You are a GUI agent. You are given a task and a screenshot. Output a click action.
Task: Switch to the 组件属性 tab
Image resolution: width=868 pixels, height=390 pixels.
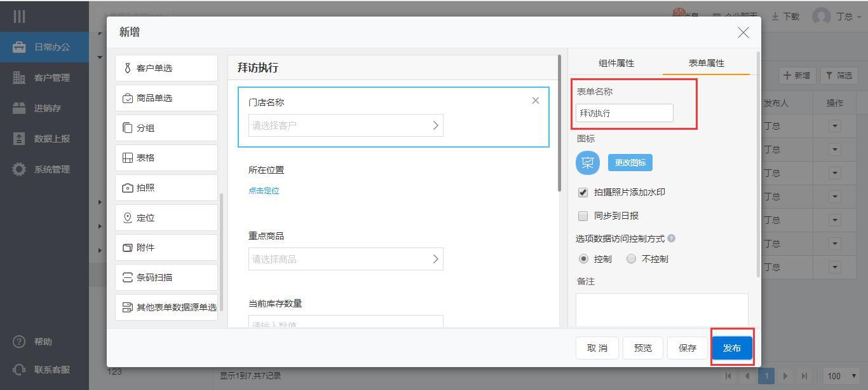click(616, 63)
